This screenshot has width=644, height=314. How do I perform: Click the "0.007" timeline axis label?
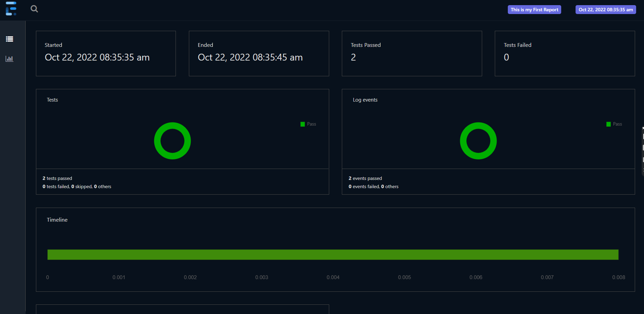547,277
